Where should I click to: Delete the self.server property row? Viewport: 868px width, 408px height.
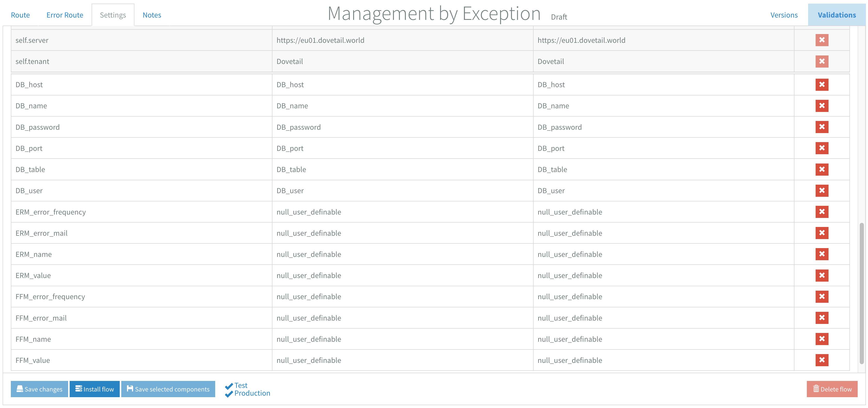[822, 40]
